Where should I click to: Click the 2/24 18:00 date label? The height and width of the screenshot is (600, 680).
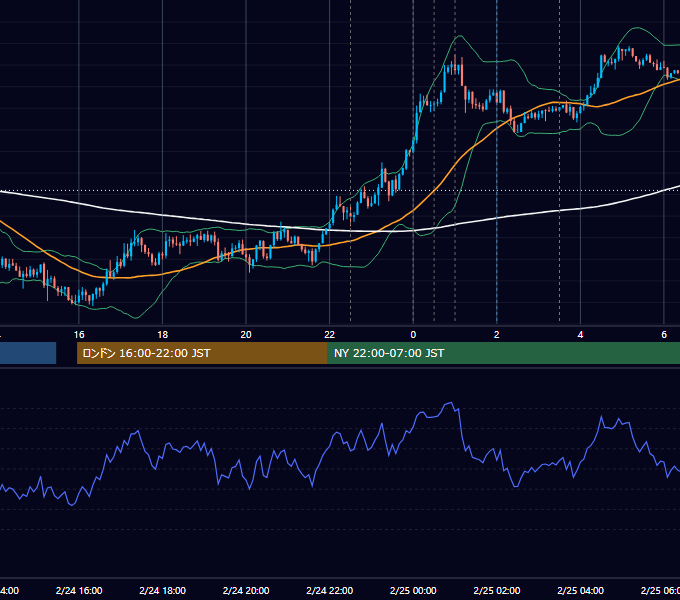[x=163, y=590]
